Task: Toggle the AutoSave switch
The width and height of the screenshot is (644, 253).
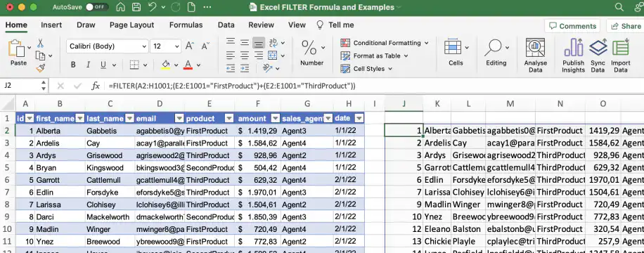Action: point(97,7)
